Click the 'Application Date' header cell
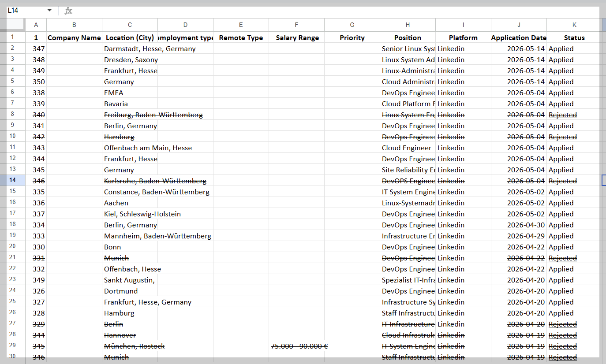This screenshot has height=364, width=606. pyautogui.click(x=519, y=37)
